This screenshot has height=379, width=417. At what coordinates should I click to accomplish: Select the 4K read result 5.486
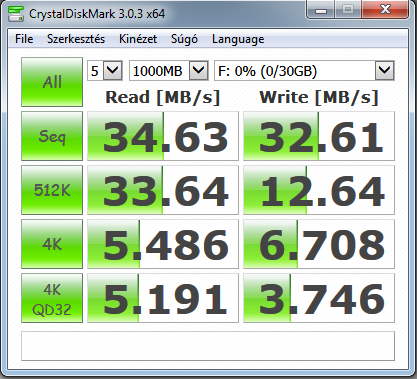pyautogui.click(x=163, y=244)
